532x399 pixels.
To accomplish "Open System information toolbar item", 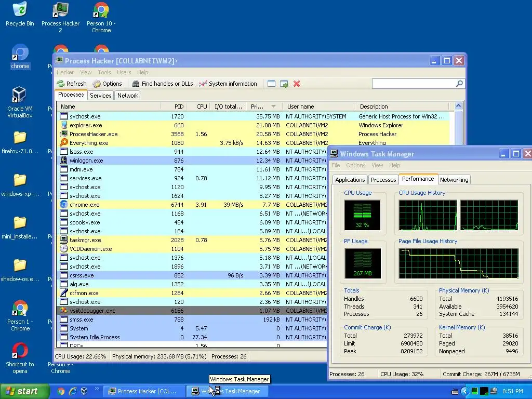I will tap(228, 84).
